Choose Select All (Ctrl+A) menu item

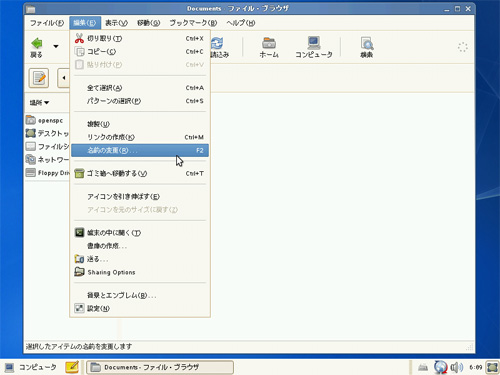(140, 88)
